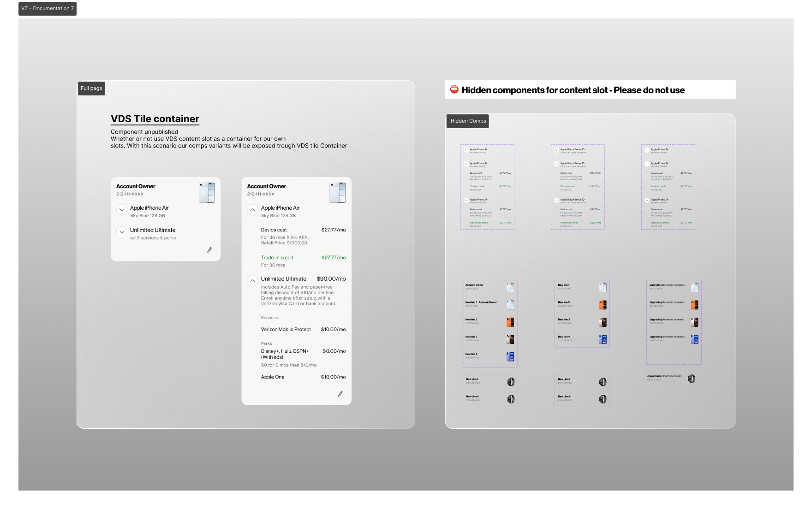Click the red no-entry icon in the hidden components banner
This screenshot has width=812, height=509.
coord(454,90)
